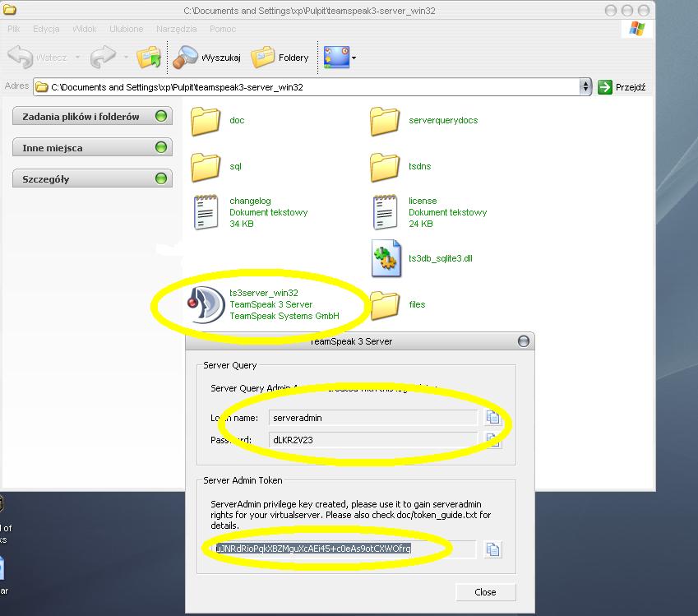The width and height of the screenshot is (698, 616).
Task: Click the Password field dLKR2V23
Action: coord(373,440)
